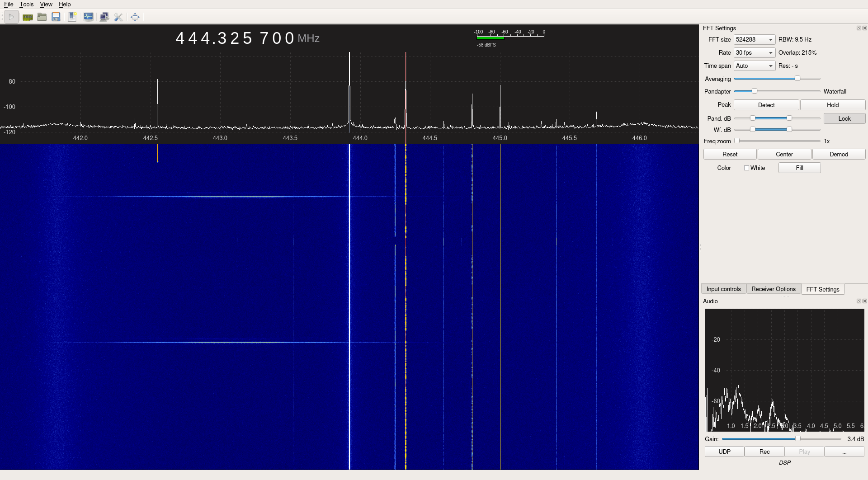Click the 444.325 700 MHz frequency readout

click(247, 38)
